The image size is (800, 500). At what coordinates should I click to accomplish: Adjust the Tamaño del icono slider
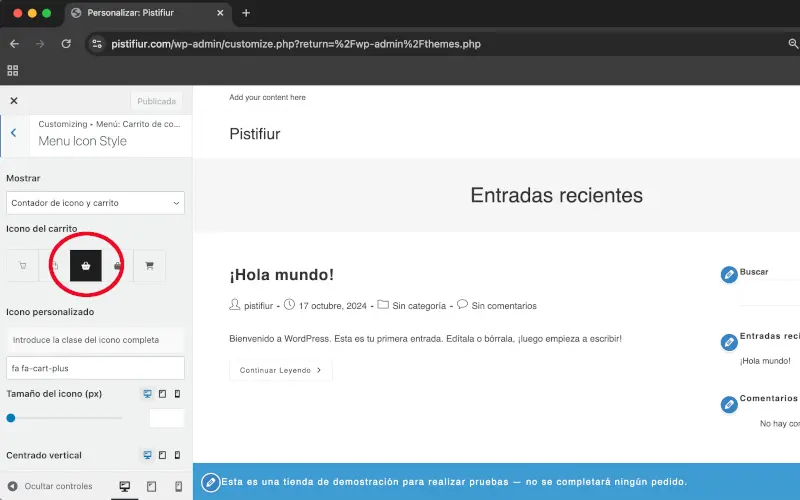11,418
